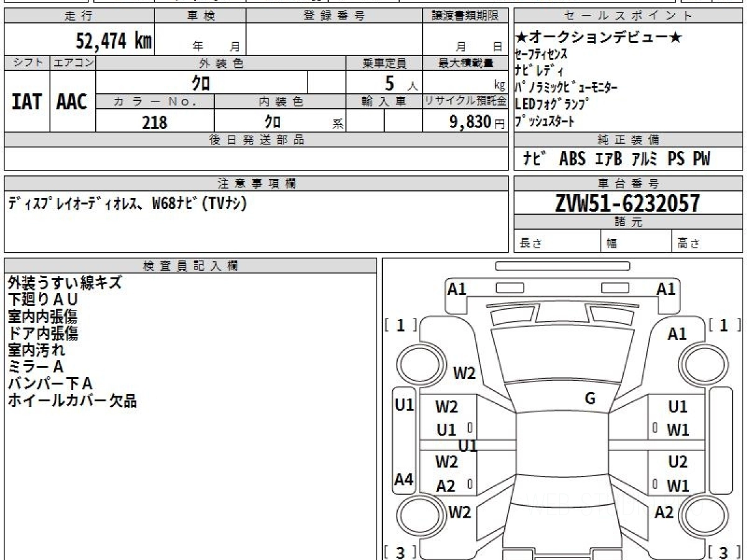Select the パノラミックビューモニター line
Screen dimensions: 747x560
[x=566, y=88]
